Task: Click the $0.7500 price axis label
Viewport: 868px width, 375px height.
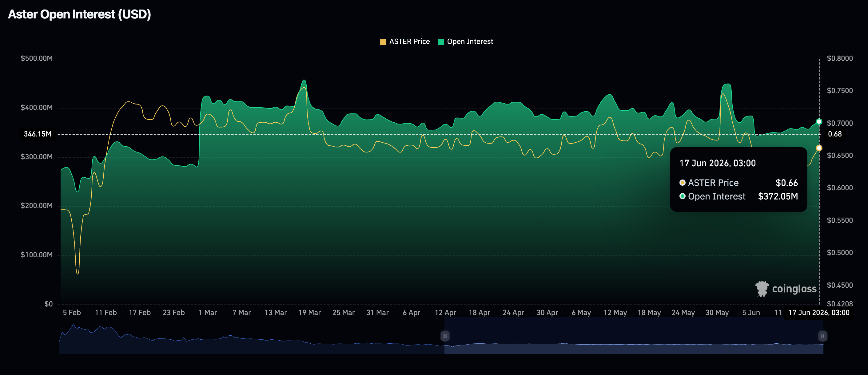Action: [840, 91]
